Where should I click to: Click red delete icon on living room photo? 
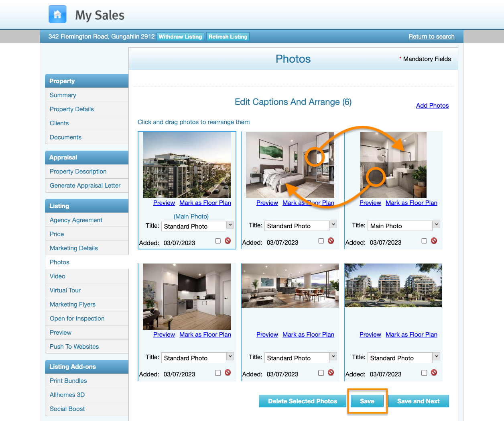pyautogui.click(x=331, y=372)
